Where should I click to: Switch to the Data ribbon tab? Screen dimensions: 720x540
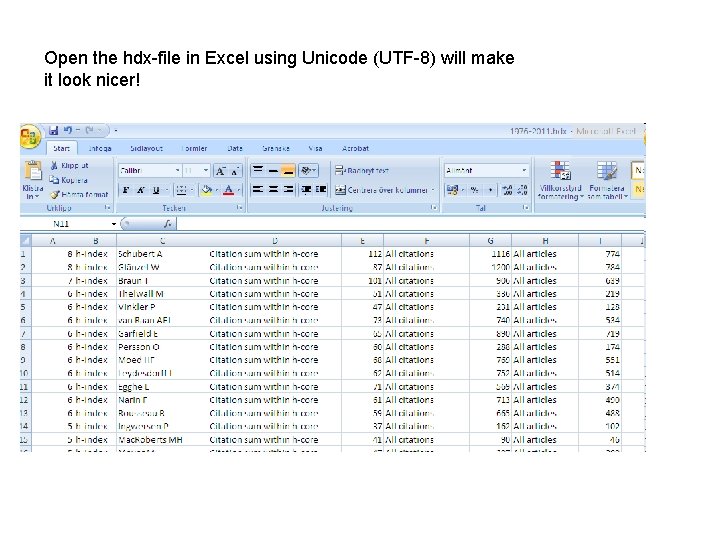pyautogui.click(x=235, y=148)
